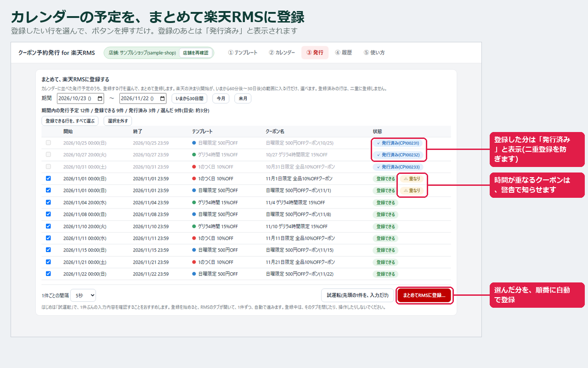Choose the 来月 period button
This screenshot has width=588, height=368.
click(243, 98)
